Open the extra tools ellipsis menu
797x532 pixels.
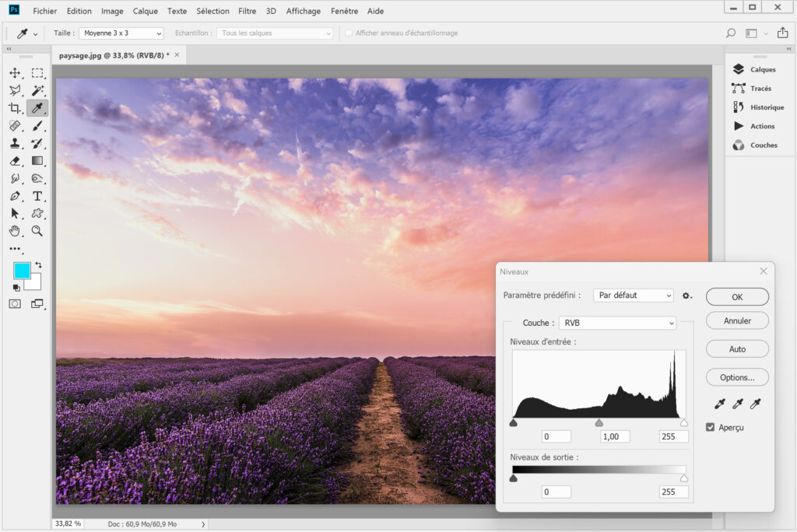tap(16, 249)
